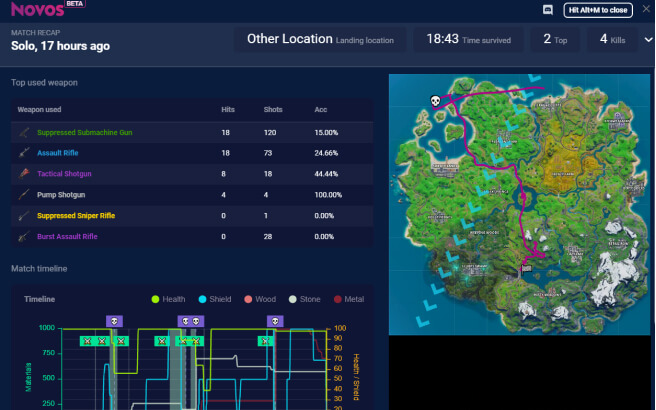Click the Shots column header
Screen dimensions: 656x410
[273, 110]
